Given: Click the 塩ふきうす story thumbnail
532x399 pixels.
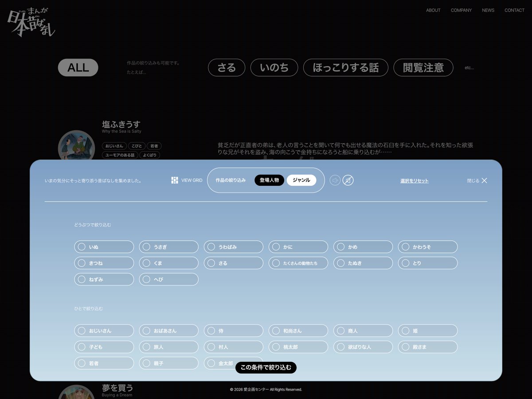Looking at the screenshot, I should [x=76, y=146].
